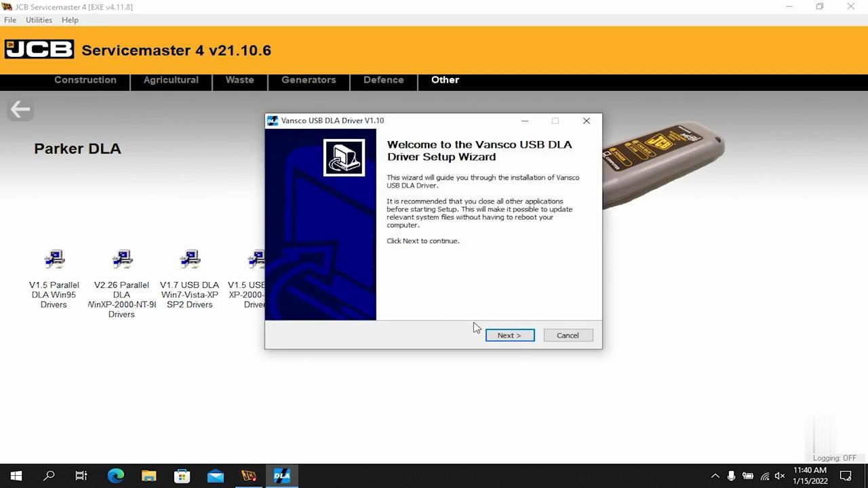Click the battery tray icon
This screenshot has width=868, height=488.
pyautogui.click(x=748, y=476)
